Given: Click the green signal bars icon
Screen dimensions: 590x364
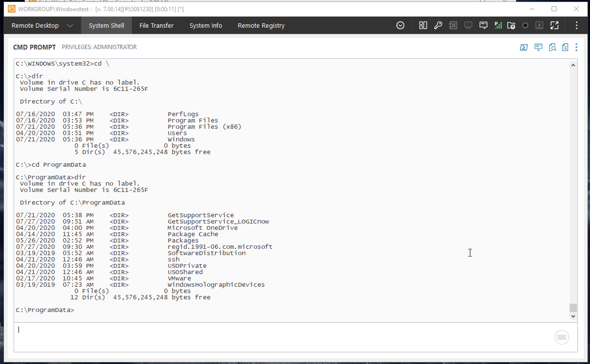Looking at the screenshot, I should [498, 25].
